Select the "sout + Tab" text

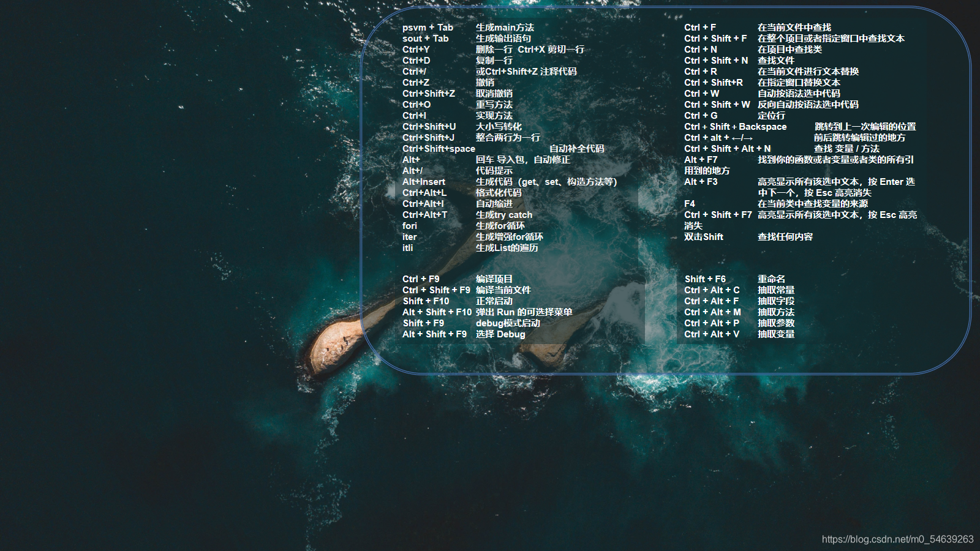[425, 39]
